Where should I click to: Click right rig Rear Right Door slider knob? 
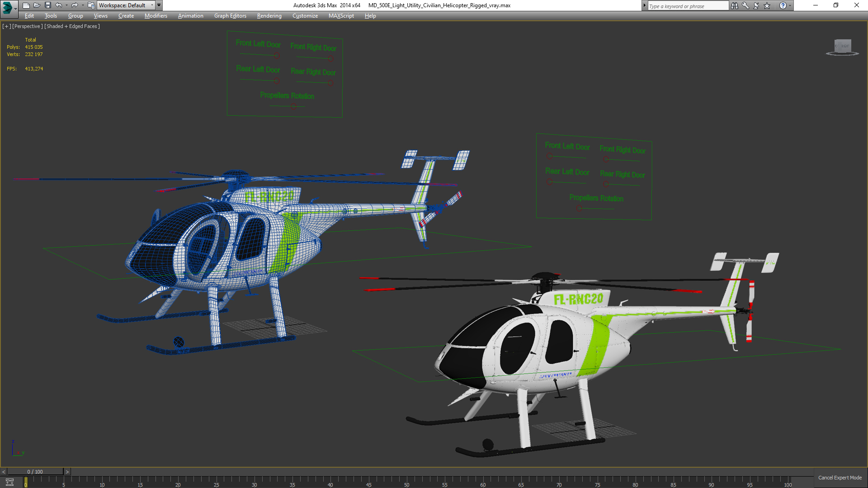click(605, 184)
